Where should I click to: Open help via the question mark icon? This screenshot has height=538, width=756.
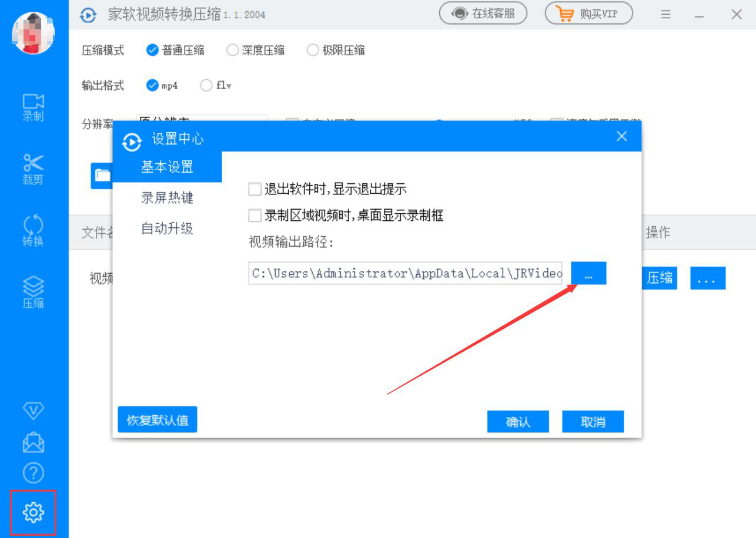[x=34, y=473]
